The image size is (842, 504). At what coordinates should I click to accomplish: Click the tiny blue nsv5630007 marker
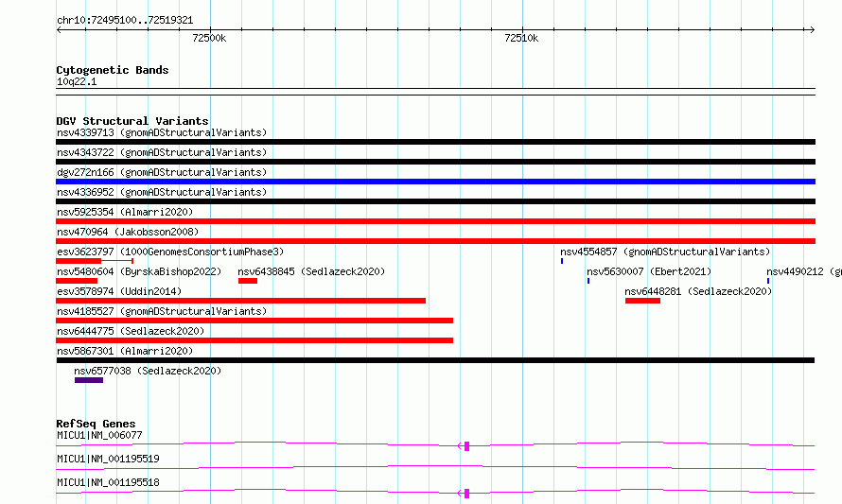pyautogui.click(x=588, y=281)
